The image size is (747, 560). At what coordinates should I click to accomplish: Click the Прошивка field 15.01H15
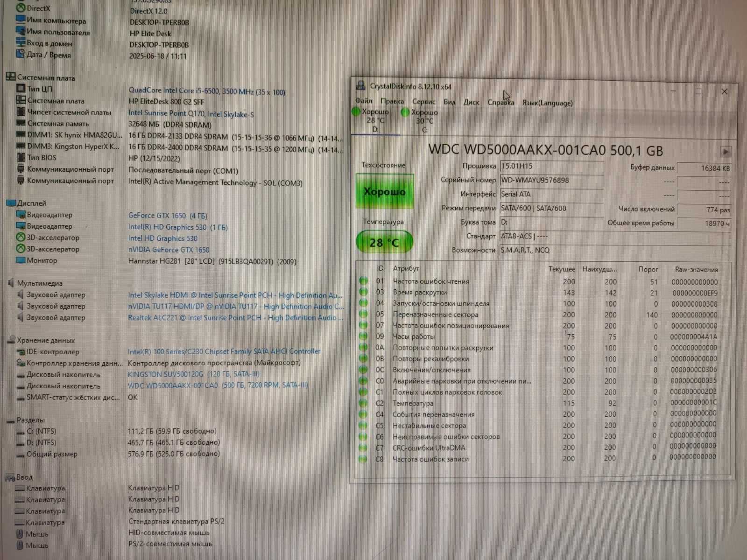(x=551, y=166)
